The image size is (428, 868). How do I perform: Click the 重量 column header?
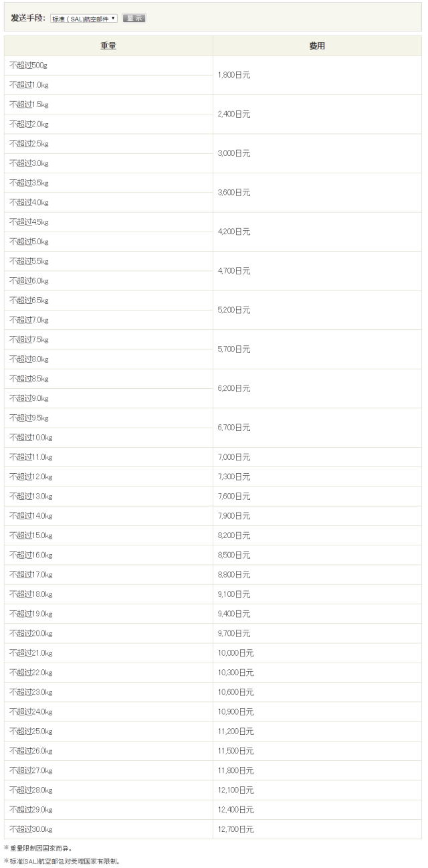(108, 46)
